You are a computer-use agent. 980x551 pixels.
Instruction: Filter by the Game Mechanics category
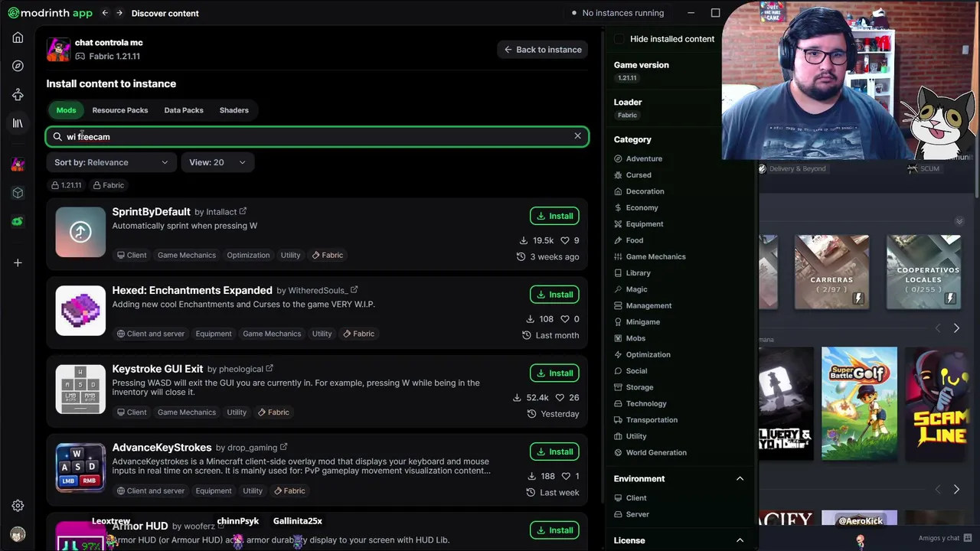tap(649, 256)
